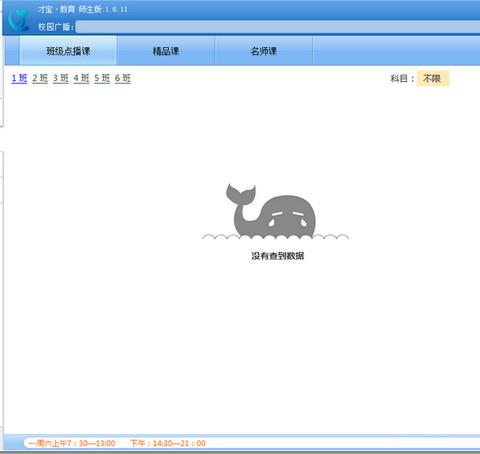Click the 没有查到数据 message text

click(x=278, y=256)
